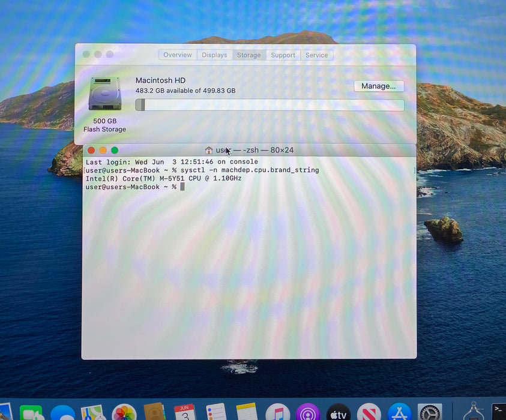This screenshot has height=420, width=506.
Task: Click the 'Intel(R) Core(TM) M-5Y51' output line
Action: [x=163, y=178]
